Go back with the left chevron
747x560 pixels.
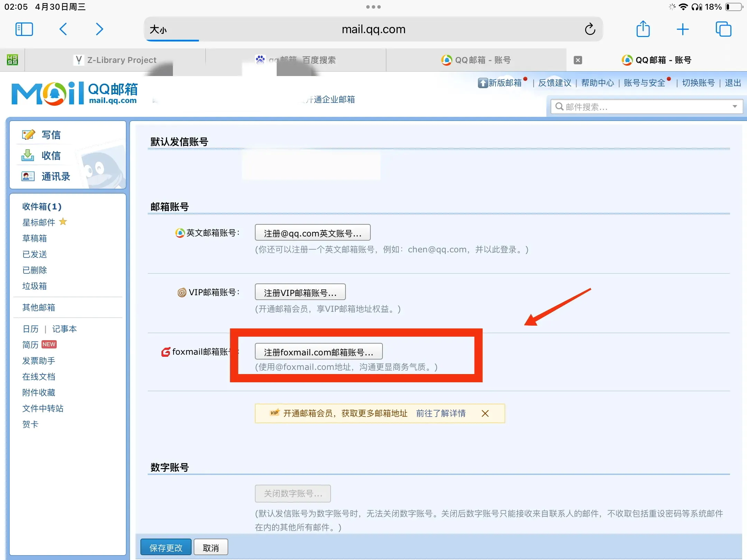(63, 29)
